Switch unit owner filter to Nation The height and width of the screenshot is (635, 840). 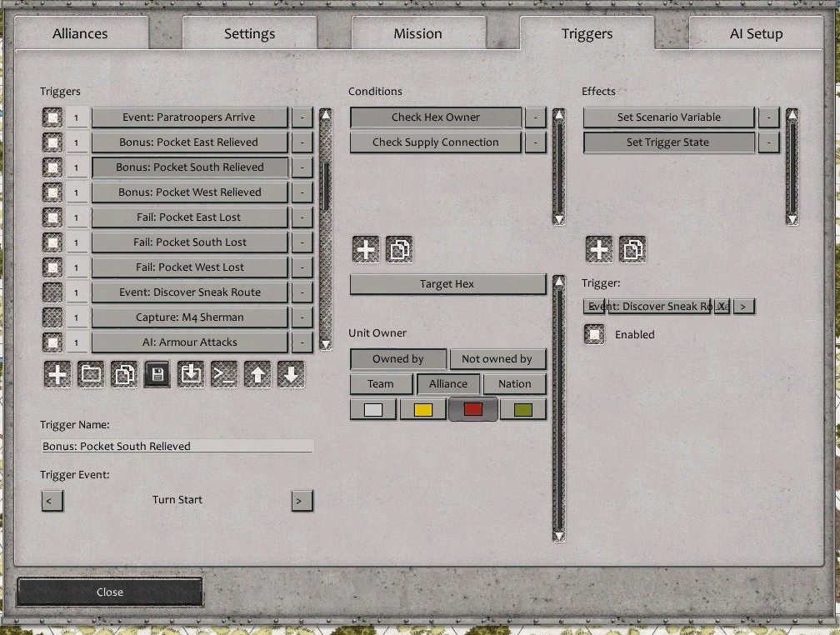514,383
